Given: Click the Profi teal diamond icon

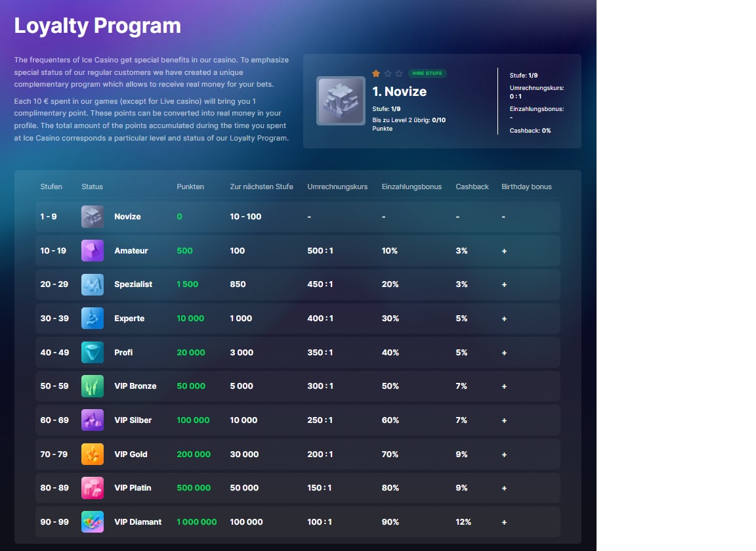Looking at the screenshot, I should coord(92,352).
